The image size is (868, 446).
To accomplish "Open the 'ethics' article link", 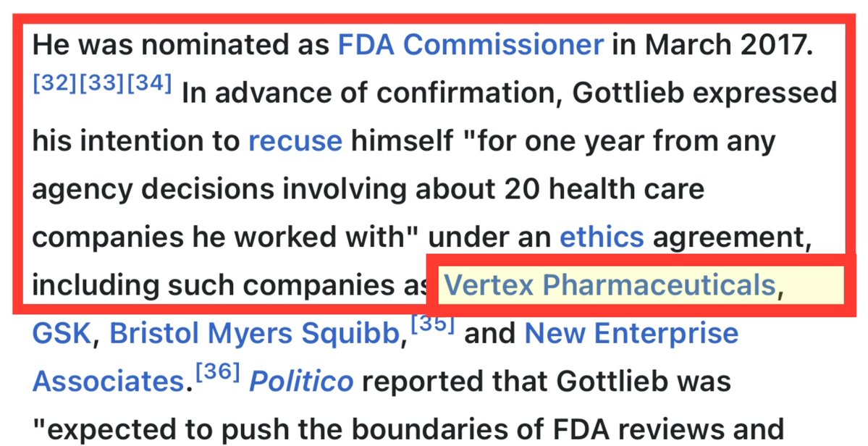I will coord(602,236).
